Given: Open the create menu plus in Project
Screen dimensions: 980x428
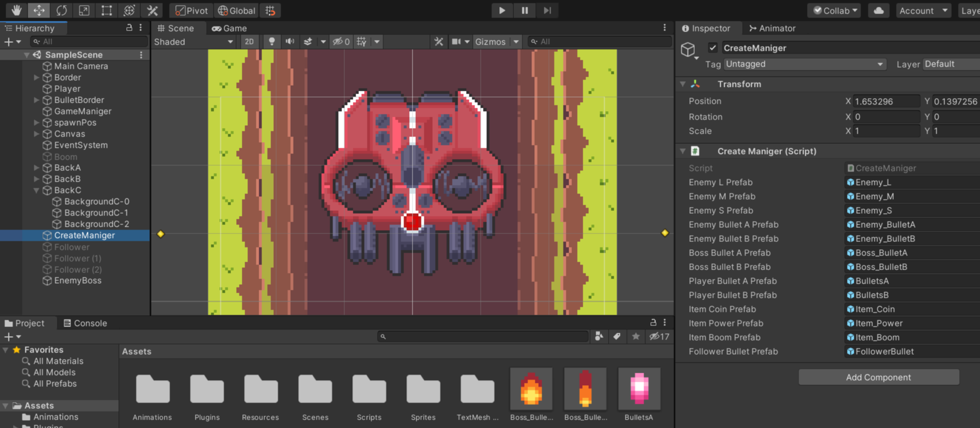Looking at the screenshot, I should 12,337.
